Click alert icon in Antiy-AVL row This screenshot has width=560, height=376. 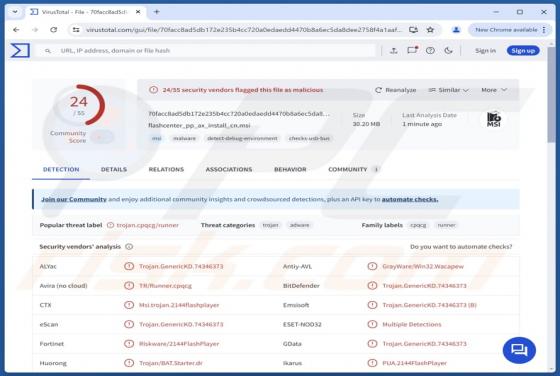pos(372,266)
